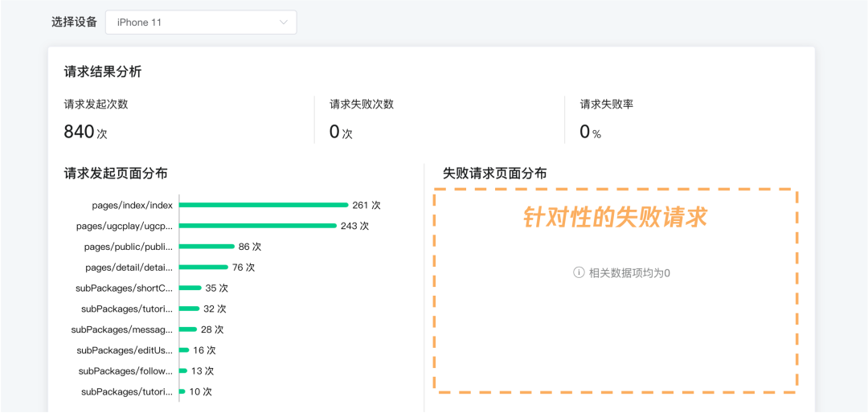Click the pages/ugcplay bar with 243 次
Image resolution: width=868 pixels, height=413 pixels.
pos(258,226)
